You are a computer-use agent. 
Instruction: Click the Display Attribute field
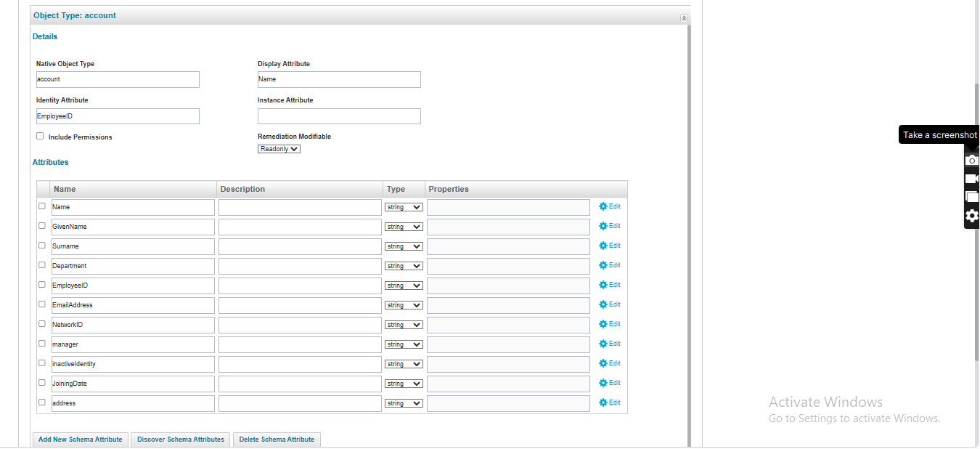click(x=339, y=79)
